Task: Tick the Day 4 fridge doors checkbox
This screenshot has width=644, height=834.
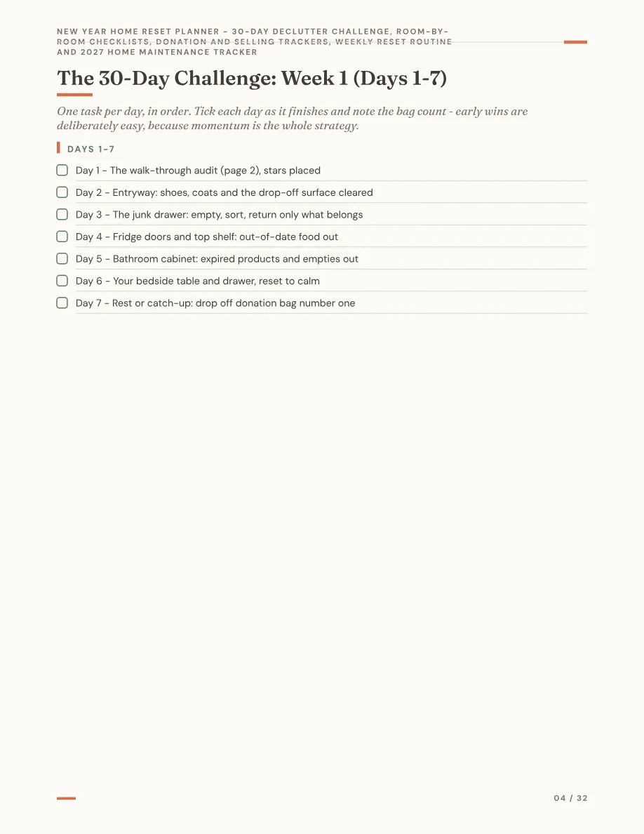Action: tap(62, 236)
